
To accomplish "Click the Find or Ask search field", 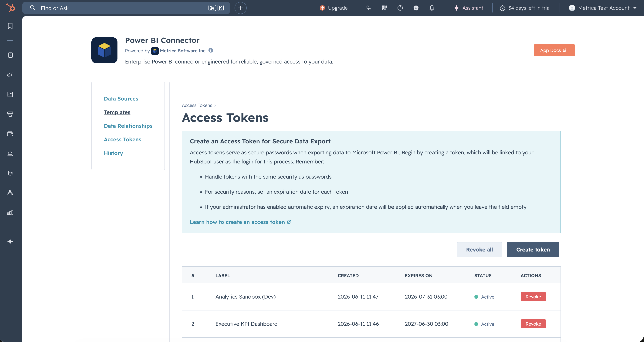I will pos(126,8).
